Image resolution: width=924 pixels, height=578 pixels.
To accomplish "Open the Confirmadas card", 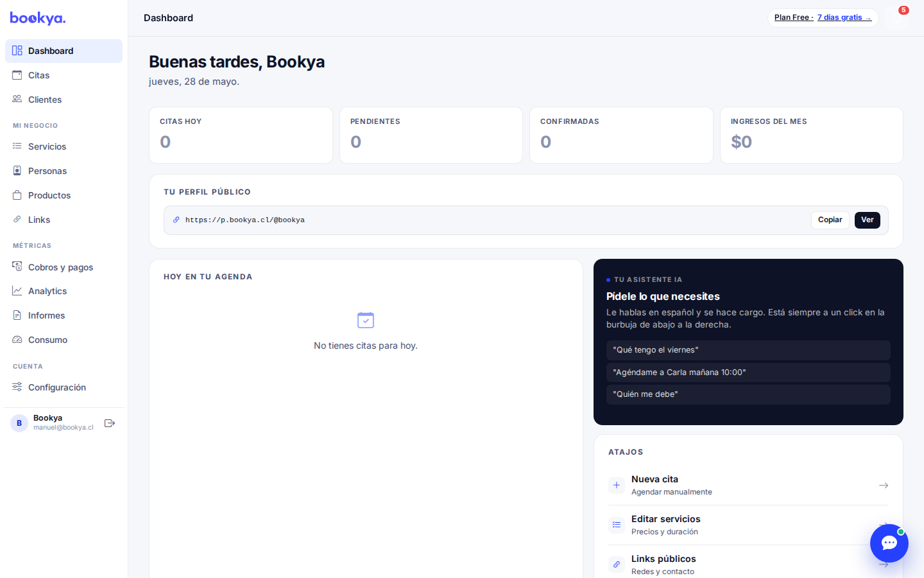I will pyautogui.click(x=621, y=135).
